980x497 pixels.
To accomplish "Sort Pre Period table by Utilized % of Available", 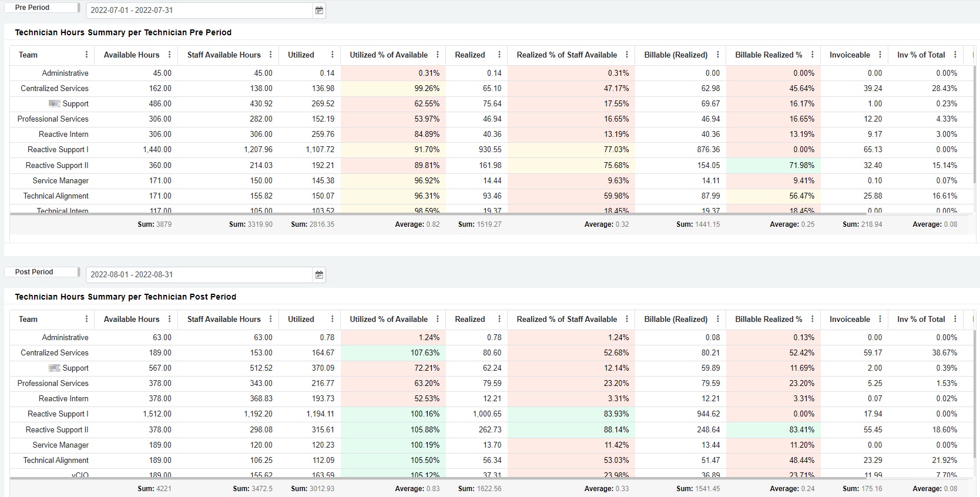I will [388, 55].
